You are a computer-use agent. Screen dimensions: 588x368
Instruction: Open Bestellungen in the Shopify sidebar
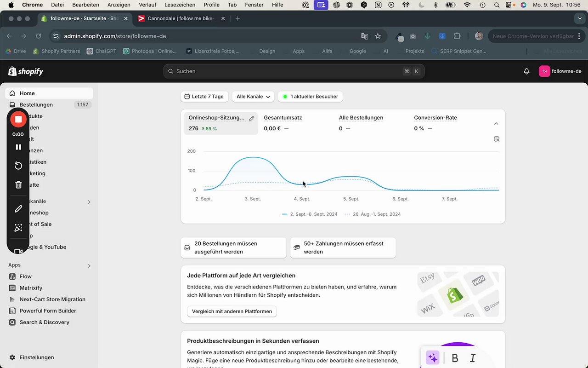[x=49, y=105]
